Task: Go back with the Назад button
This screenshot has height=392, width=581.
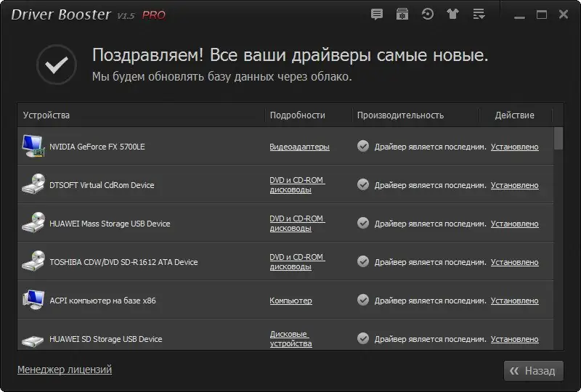Action: tap(533, 370)
